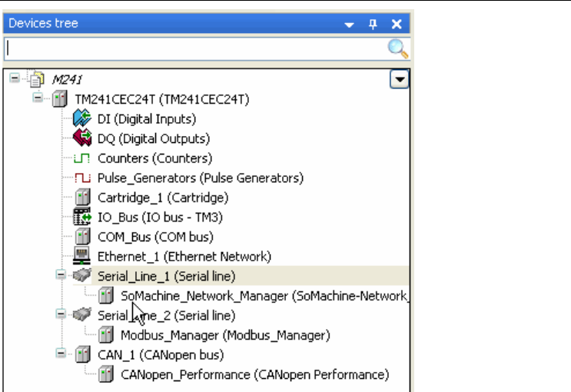Viewport: 571px width, 392px height.
Task: Click the DI Digital Inputs icon
Action: 82,118
